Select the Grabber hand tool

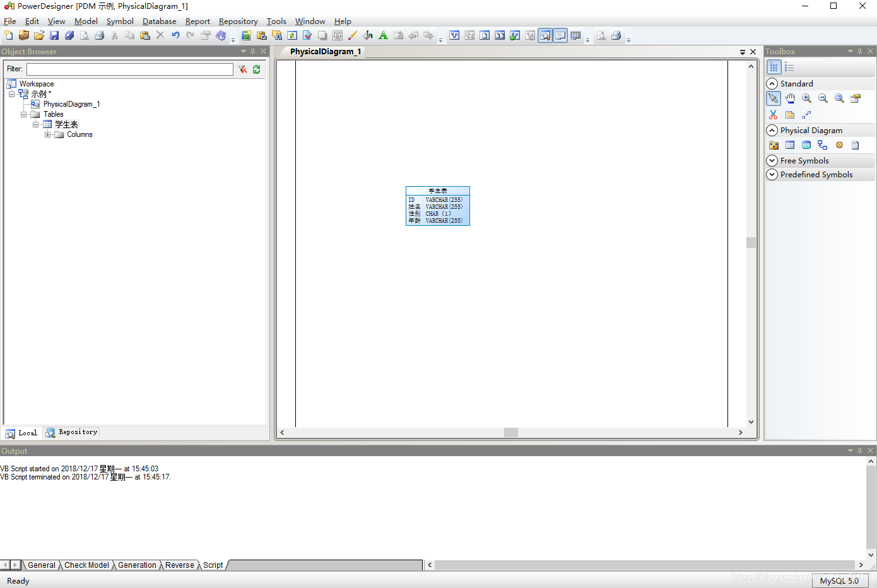coord(790,98)
